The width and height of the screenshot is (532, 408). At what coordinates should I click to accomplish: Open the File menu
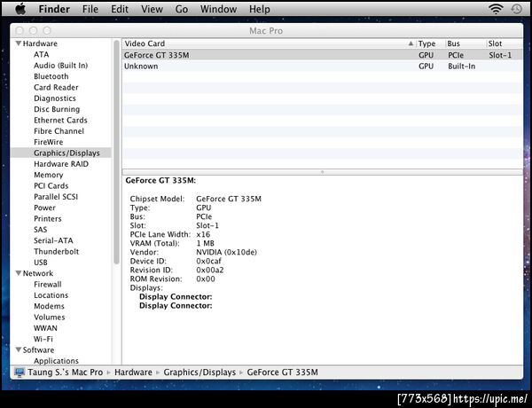coord(90,9)
